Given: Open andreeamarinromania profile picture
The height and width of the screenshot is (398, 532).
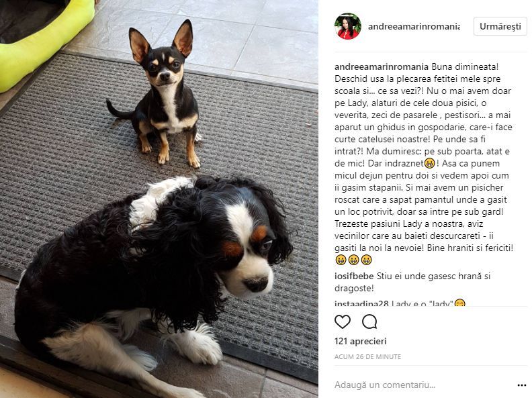Looking at the screenshot, I should coord(348,26).
